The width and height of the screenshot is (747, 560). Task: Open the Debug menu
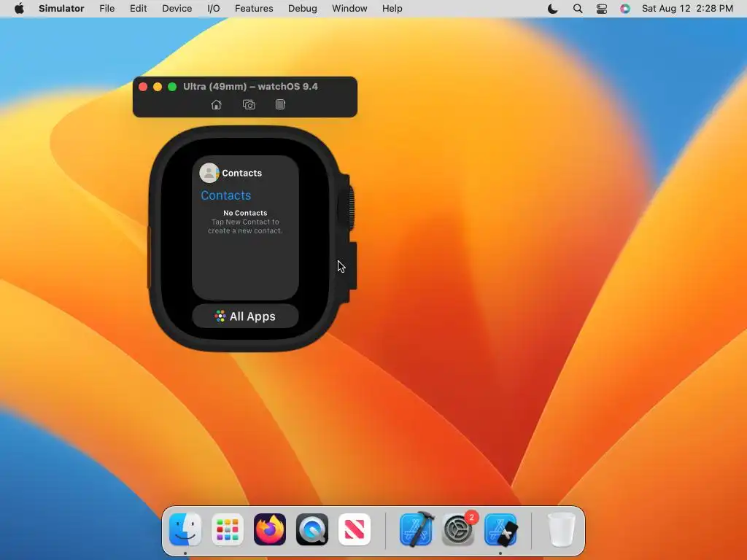coord(303,9)
